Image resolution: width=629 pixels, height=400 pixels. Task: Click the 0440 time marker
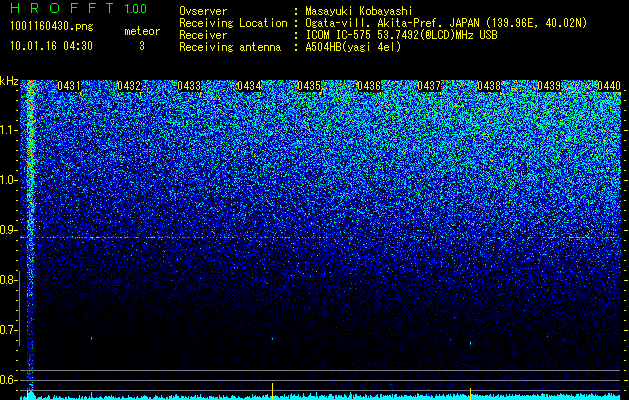click(609, 86)
